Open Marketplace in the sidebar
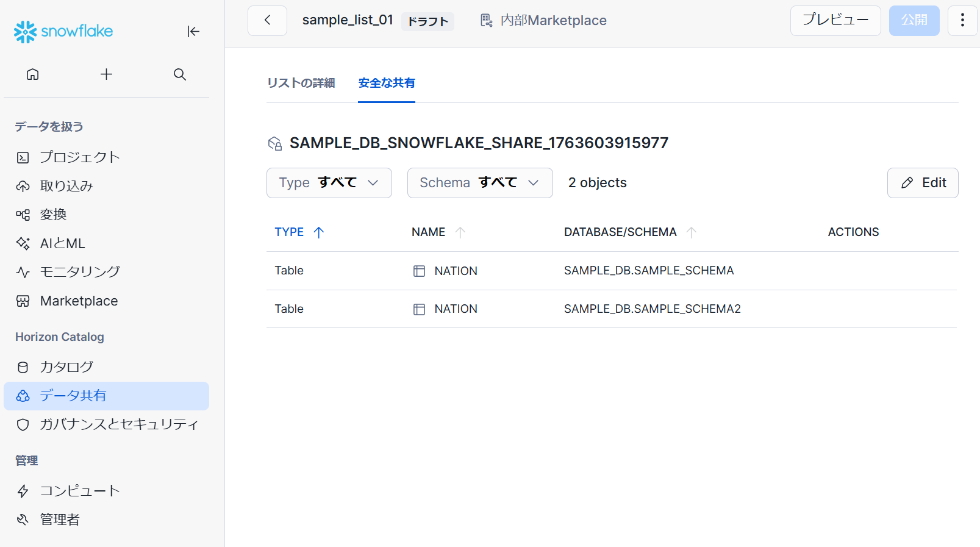 tap(79, 301)
